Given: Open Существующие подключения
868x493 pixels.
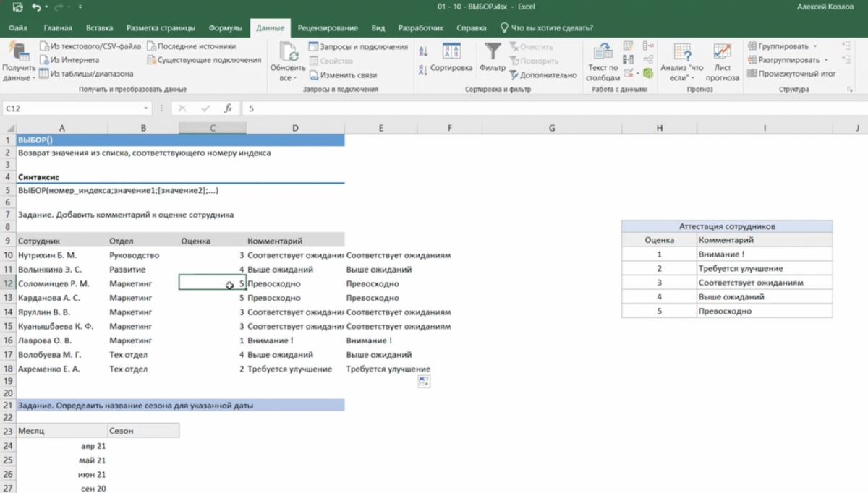Looking at the screenshot, I should click(x=203, y=60).
